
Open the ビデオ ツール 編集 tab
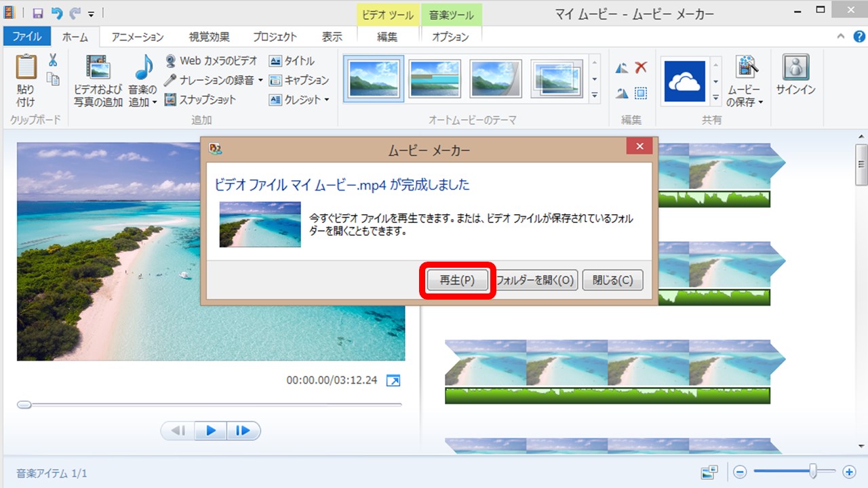[387, 37]
